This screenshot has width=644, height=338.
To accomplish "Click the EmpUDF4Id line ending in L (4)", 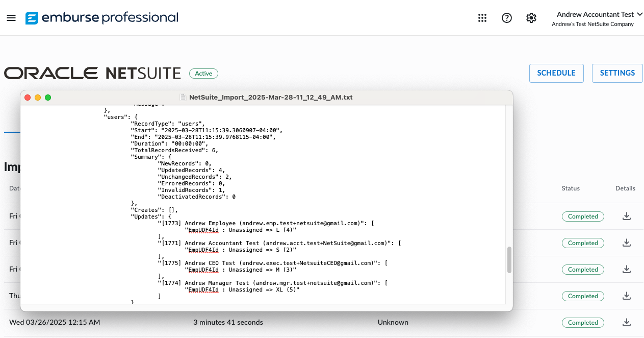I will [x=240, y=230].
